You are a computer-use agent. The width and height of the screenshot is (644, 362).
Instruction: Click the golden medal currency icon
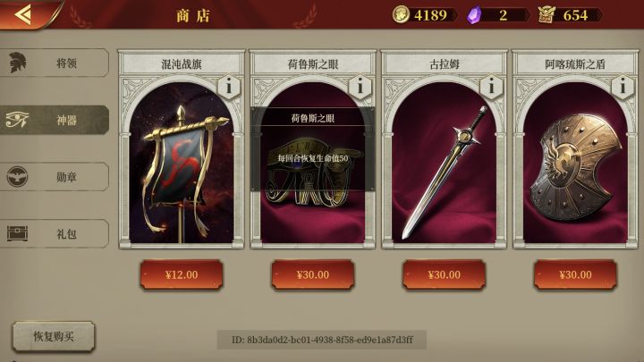tap(547, 15)
